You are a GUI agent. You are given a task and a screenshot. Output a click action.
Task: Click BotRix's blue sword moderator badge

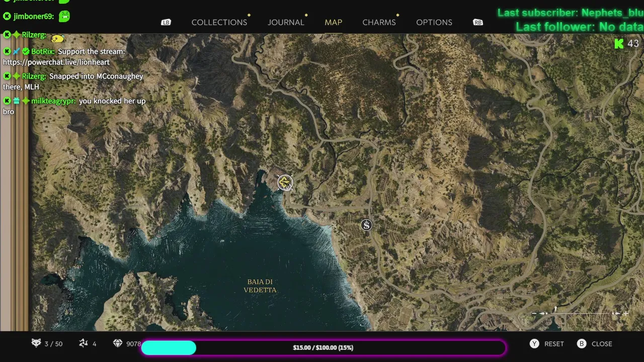coord(17,51)
